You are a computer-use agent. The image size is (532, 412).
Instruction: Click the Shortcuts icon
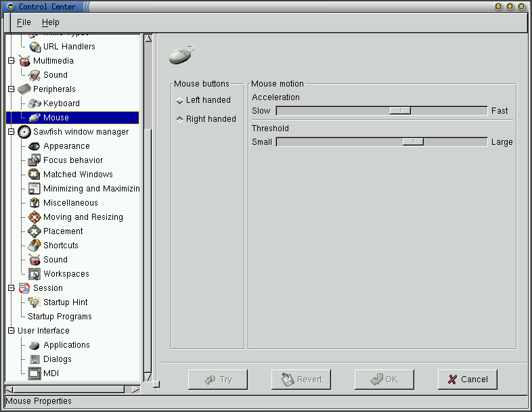pos(35,246)
